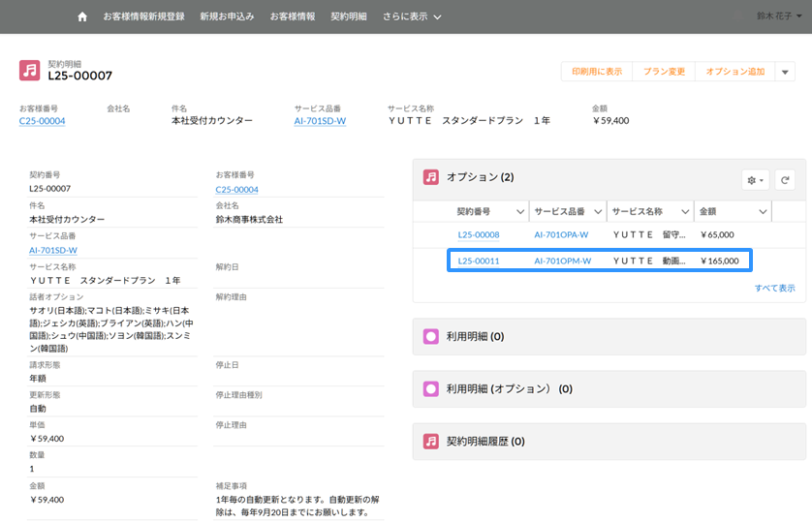This screenshot has height=523, width=812.
Task: Open the gear settings menu in Options panel
Action: pyautogui.click(x=755, y=179)
